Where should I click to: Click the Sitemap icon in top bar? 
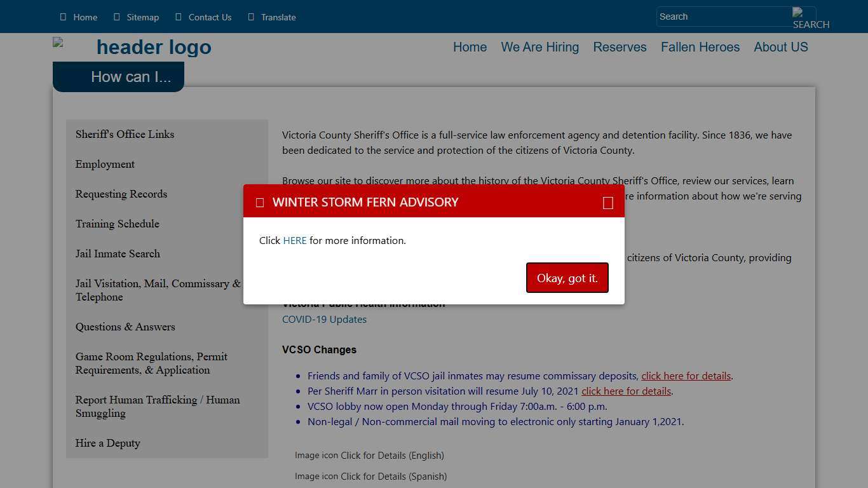coord(116,17)
